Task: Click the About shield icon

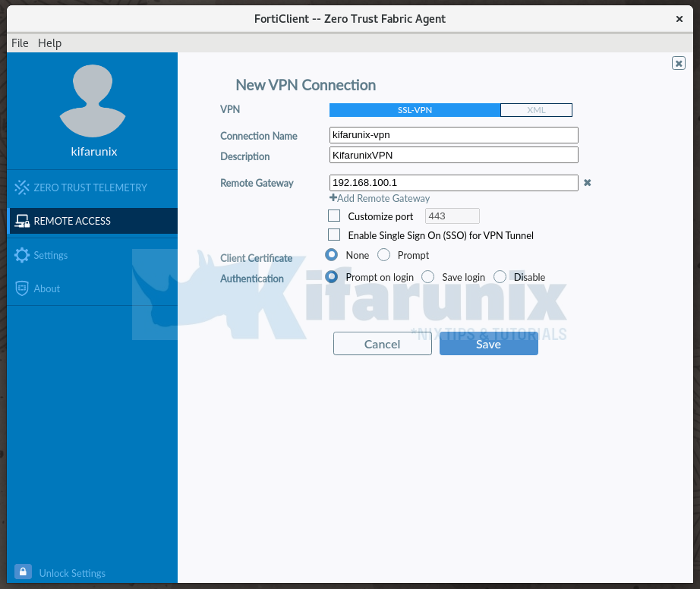Action: click(22, 288)
